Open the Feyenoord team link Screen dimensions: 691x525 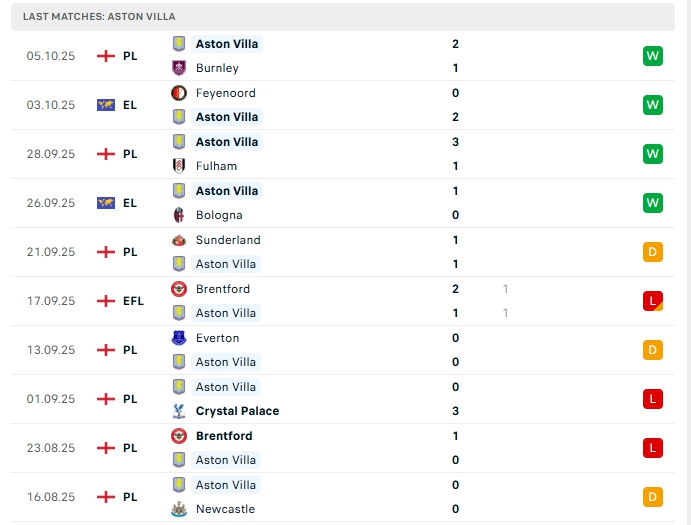click(x=225, y=93)
